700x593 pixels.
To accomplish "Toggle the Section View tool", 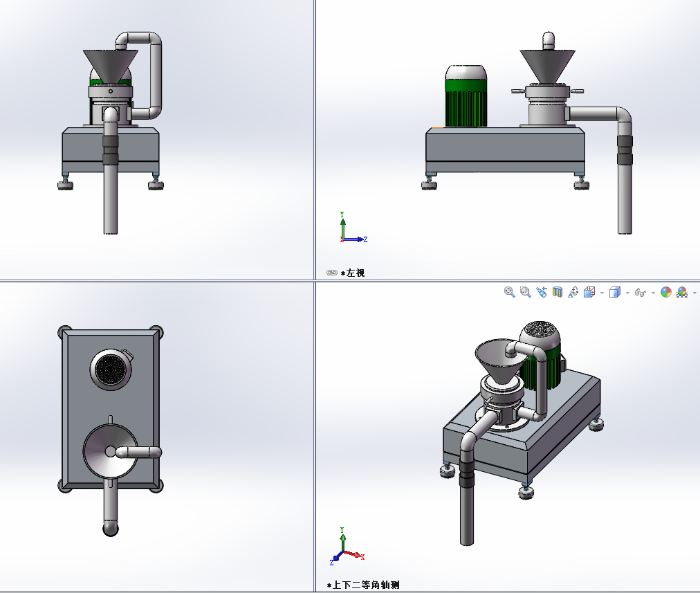I will coord(557,293).
